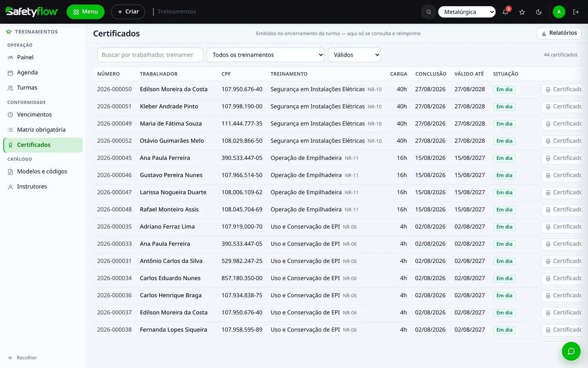Open the support chat bubble

click(571, 351)
